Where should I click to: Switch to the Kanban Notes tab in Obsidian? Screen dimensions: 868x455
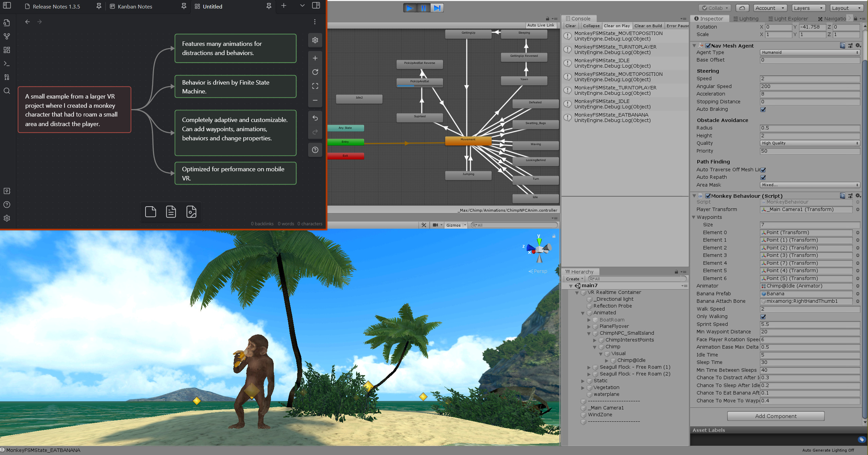(135, 6)
